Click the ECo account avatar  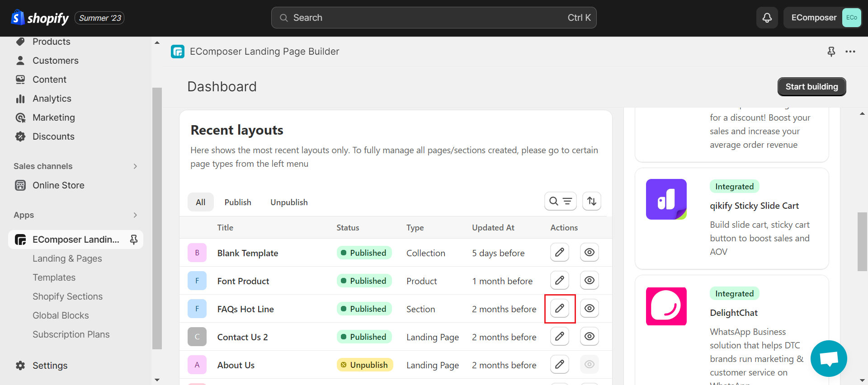pos(852,18)
